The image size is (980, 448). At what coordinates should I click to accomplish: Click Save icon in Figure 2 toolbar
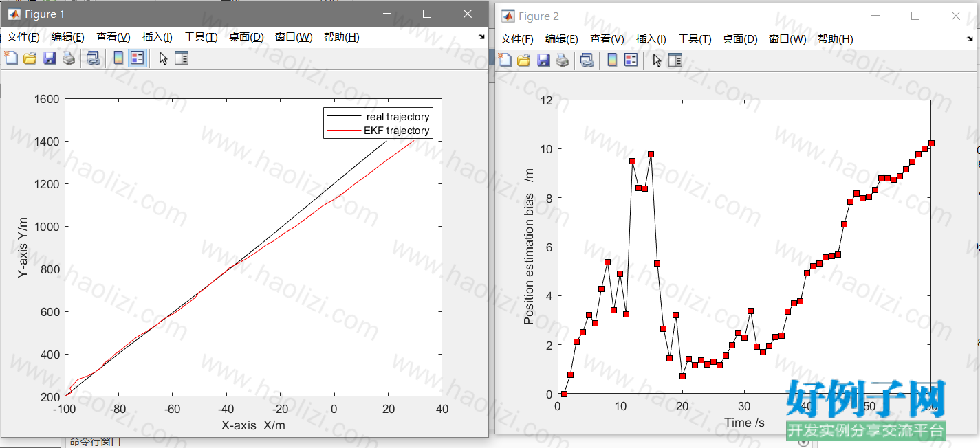point(543,60)
